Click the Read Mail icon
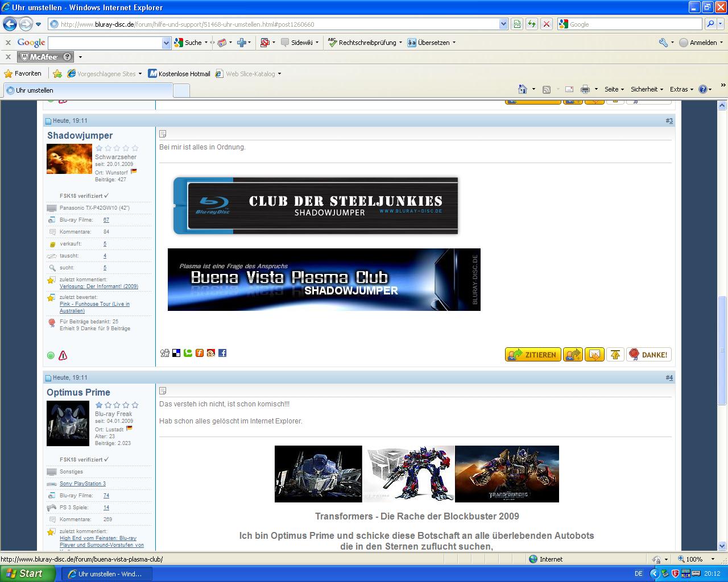Viewport: 728px width, 582px height. 569,89
